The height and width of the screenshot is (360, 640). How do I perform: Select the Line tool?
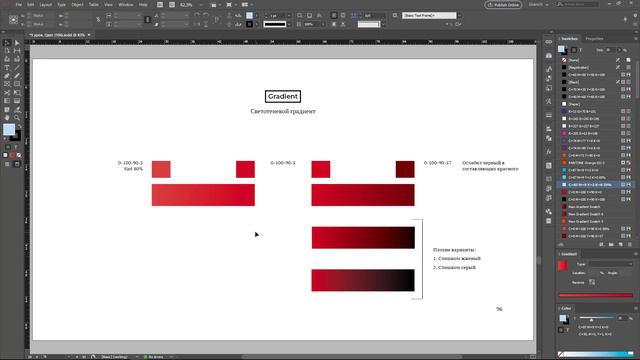[x=17, y=68]
